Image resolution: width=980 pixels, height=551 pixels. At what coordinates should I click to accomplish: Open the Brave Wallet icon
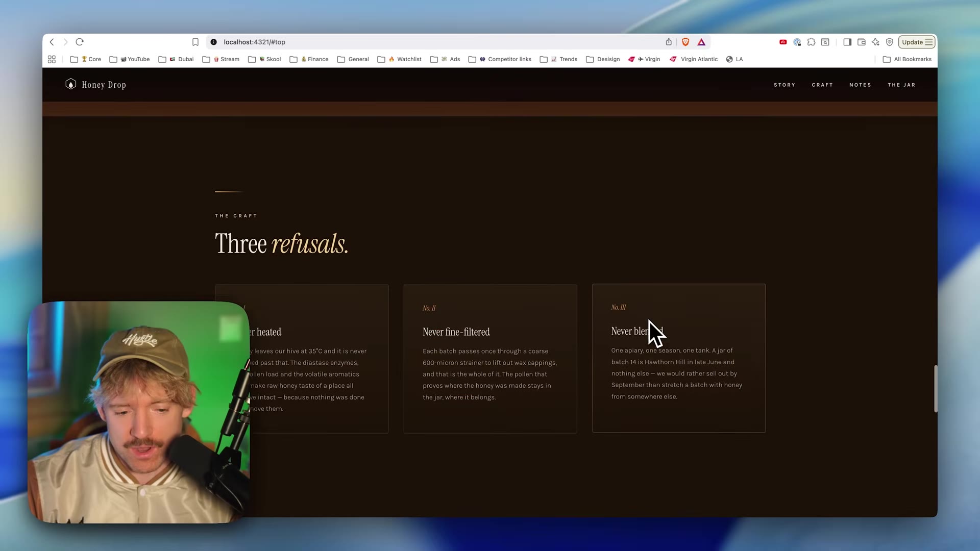point(862,42)
